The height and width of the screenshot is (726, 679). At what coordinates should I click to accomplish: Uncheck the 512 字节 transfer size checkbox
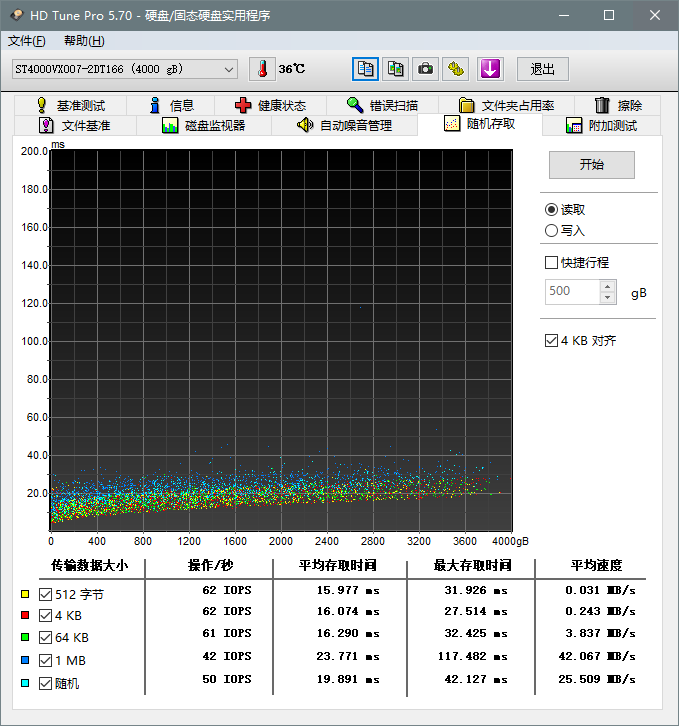coord(45,595)
